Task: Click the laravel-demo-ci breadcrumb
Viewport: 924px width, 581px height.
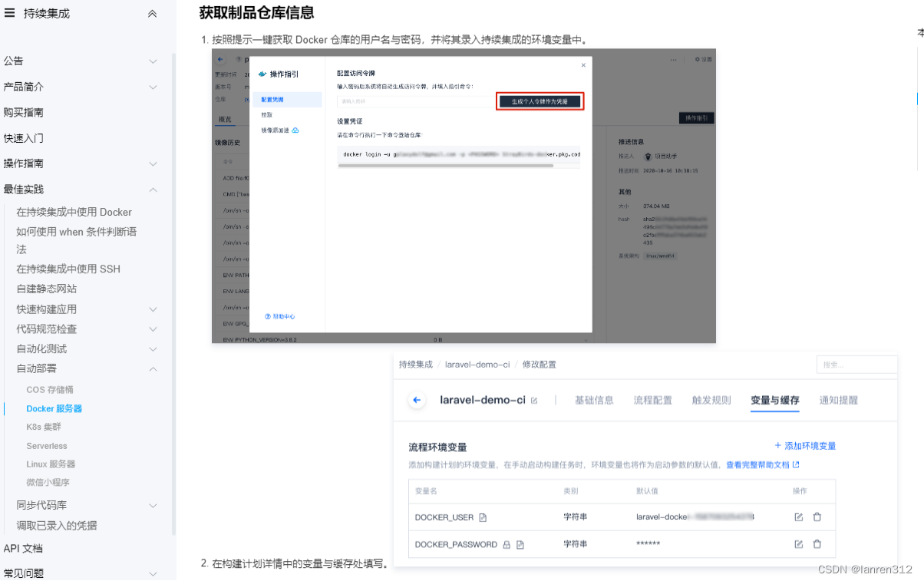Action: point(477,365)
